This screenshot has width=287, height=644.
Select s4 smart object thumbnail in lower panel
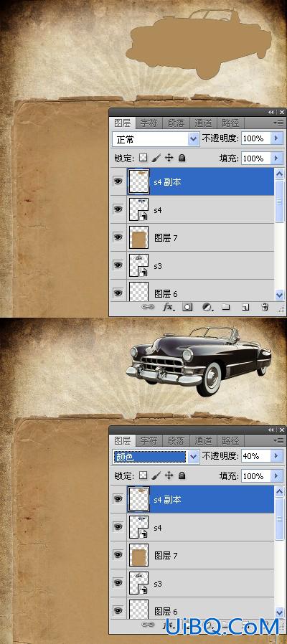click(139, 527)
